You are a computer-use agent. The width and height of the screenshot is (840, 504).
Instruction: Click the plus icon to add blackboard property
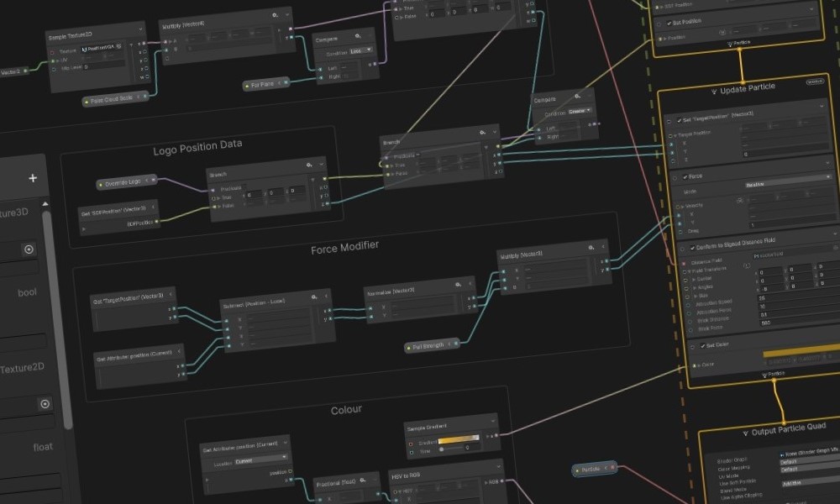[x=33, y=178]
